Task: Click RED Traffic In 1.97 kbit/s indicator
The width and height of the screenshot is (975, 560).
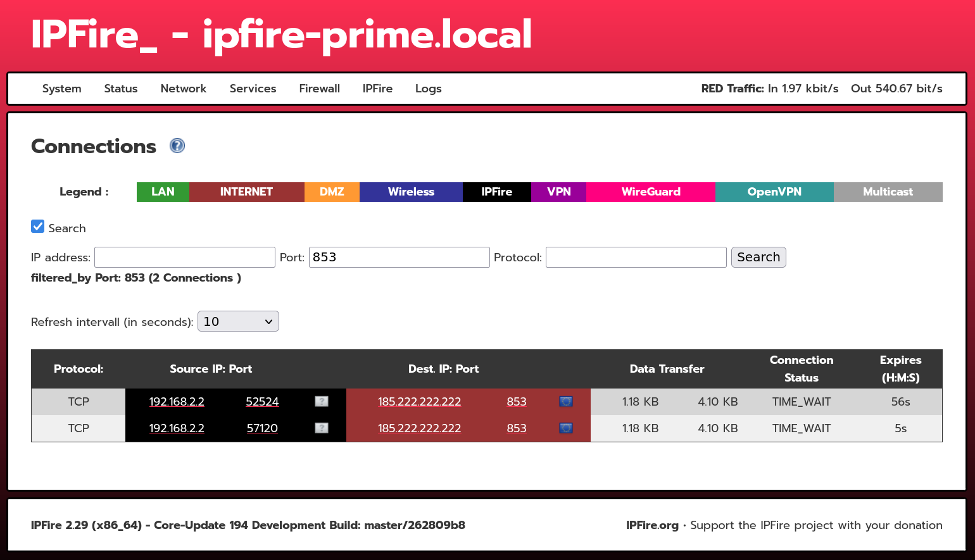Action: [770, 89]
